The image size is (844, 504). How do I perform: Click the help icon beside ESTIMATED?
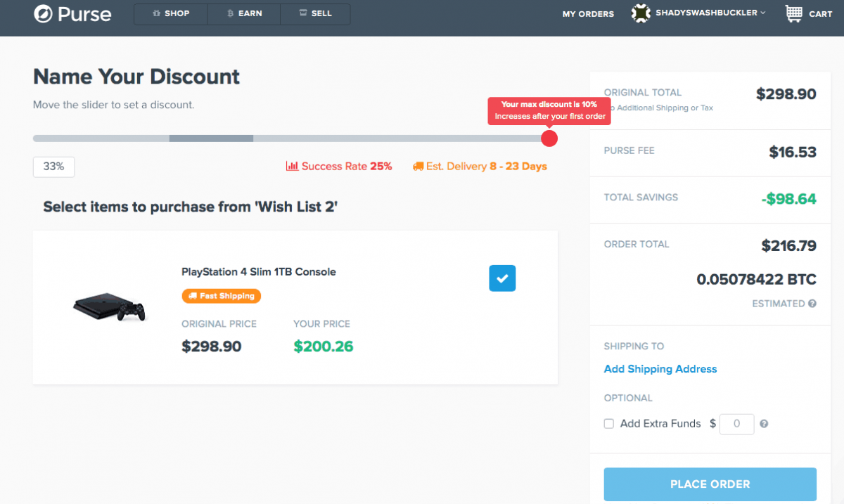pyautogui.click(x=812, y=304)
